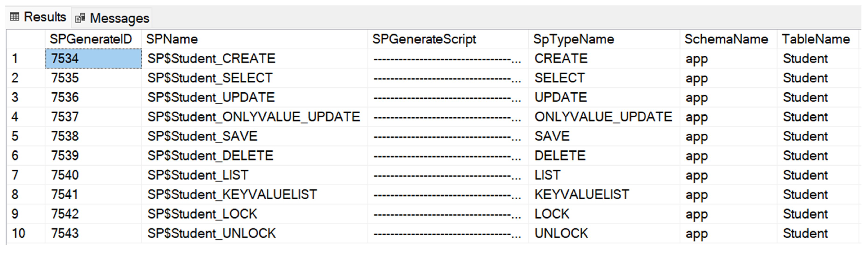Click the SPGenerateScript column header
This screenshot has width=868, height=253.
click(424, 39)
